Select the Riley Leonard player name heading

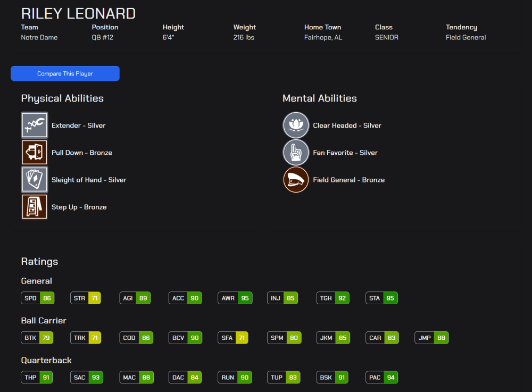point(78,13)
